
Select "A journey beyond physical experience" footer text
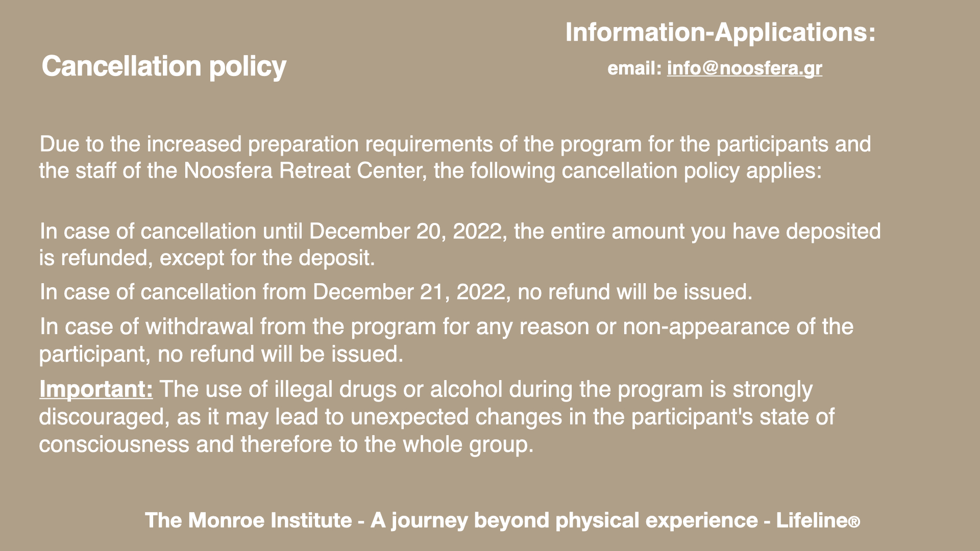point(564,520)
